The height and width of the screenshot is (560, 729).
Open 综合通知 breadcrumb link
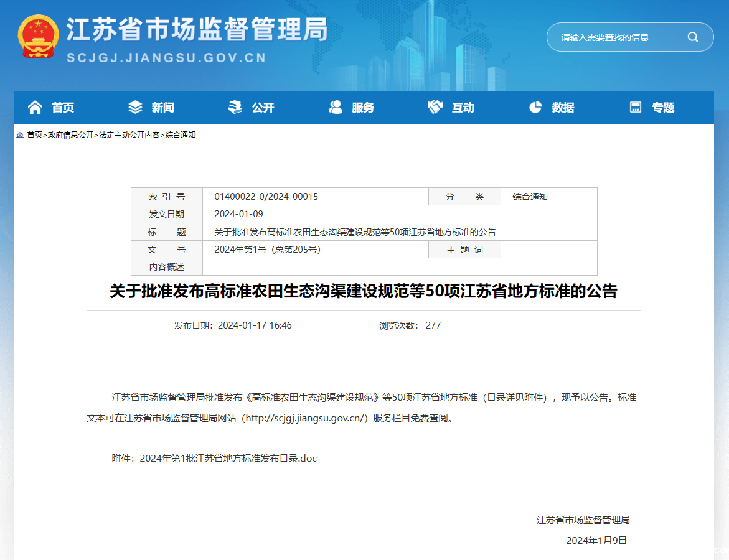[x=181, y=135]
